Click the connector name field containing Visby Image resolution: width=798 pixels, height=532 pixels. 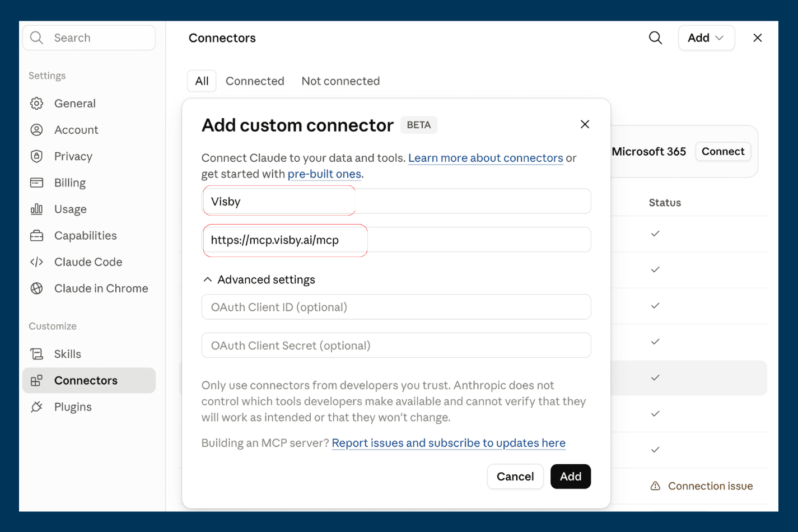click(x=396, y=201)
